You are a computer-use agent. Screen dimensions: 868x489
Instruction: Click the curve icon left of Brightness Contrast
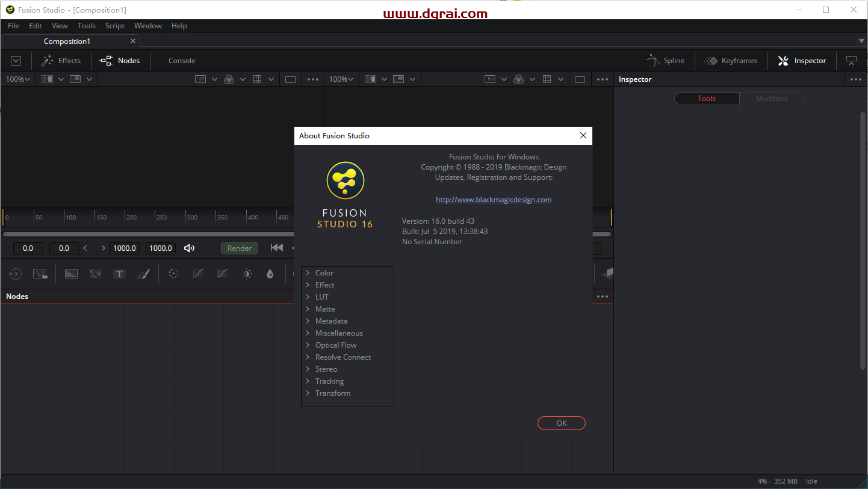[x=222, y=274]
